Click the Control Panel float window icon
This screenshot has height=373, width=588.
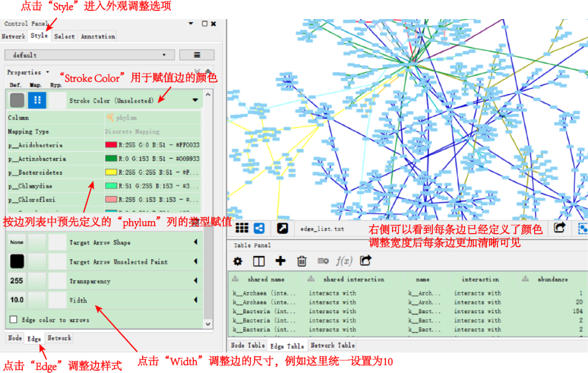pyautogui.click(x=205, y=23)
